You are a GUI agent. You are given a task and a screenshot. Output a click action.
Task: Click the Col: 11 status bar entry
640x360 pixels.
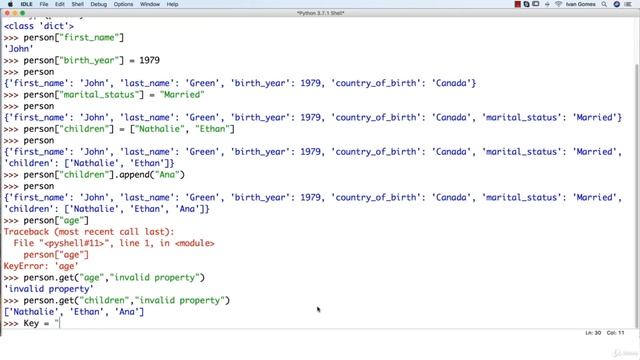coord(616,333)
